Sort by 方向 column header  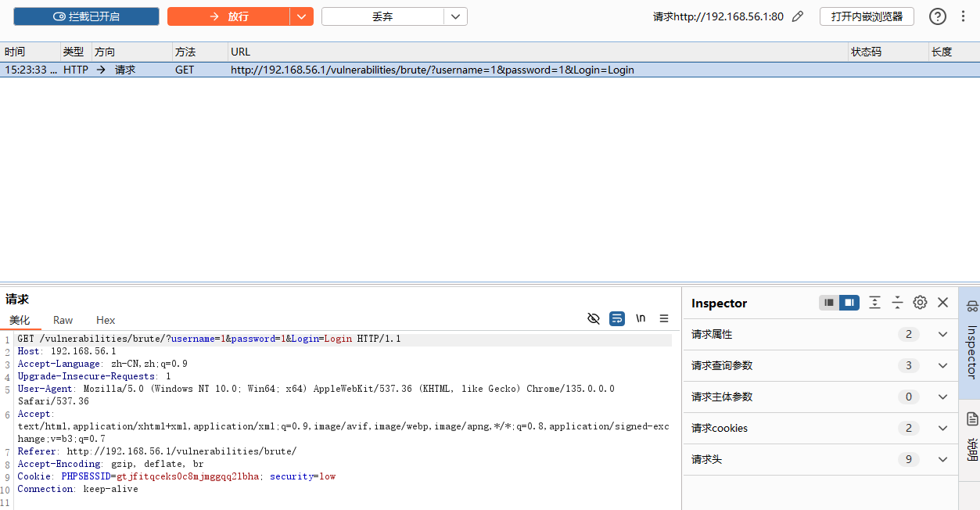(x=131, y=52)
